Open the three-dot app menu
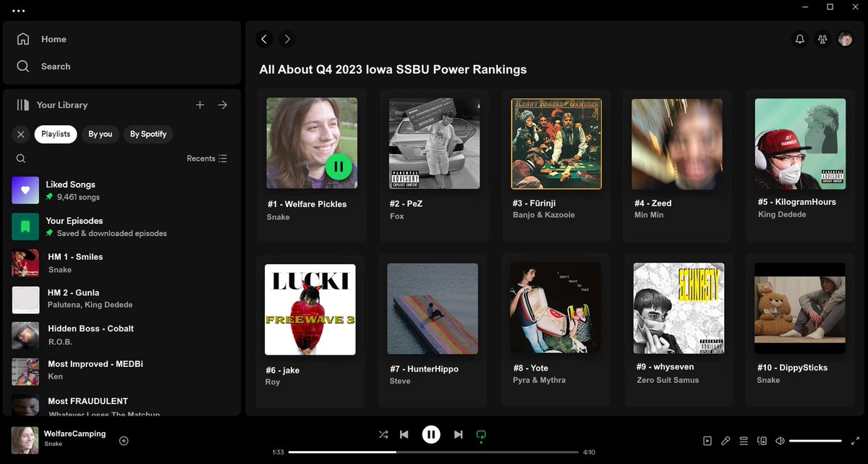 click(19, 11)
